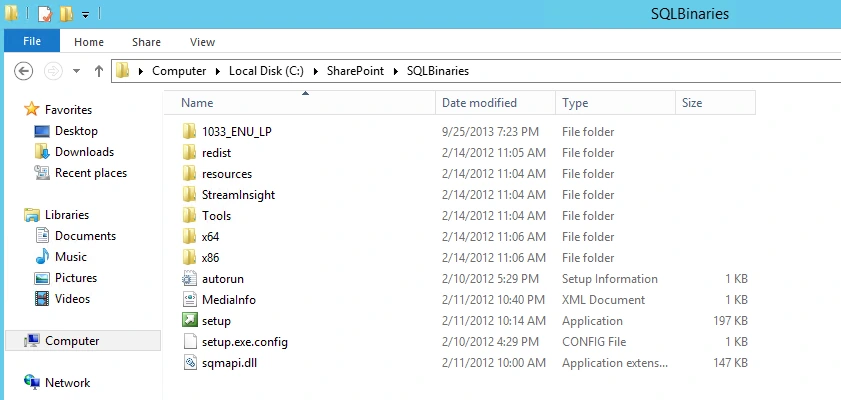
Task: Click Local Disk (C:) in address bar
Action: [x=266, y=71]
